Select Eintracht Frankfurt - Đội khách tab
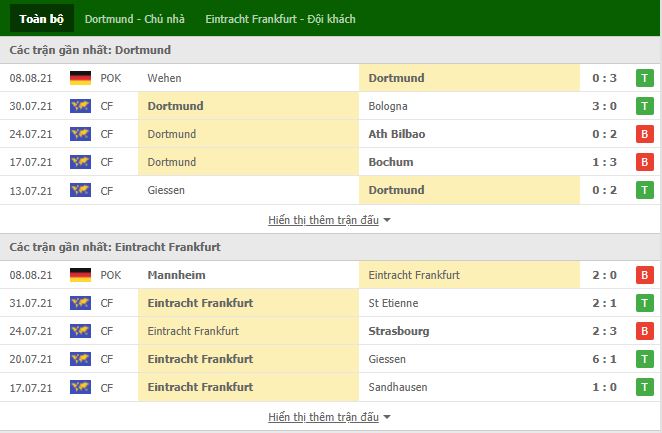This screenshot has width=662, height=433. 280,19
